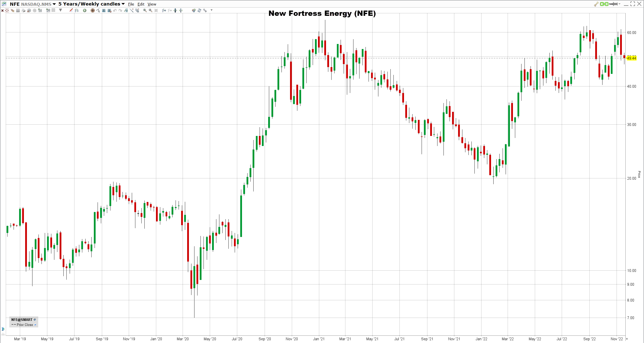Click the red pencil edit icon
The width and height of the screenshot is (644, 343).
[71, 10]
